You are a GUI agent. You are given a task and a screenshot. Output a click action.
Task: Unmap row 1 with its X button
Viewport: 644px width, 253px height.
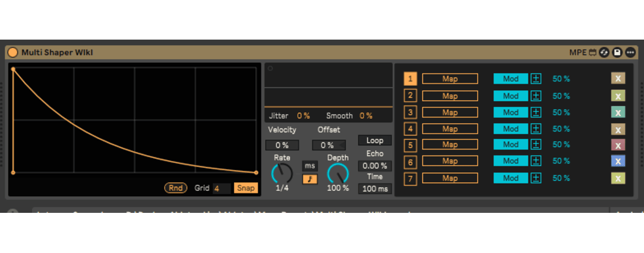coord(618,79)
